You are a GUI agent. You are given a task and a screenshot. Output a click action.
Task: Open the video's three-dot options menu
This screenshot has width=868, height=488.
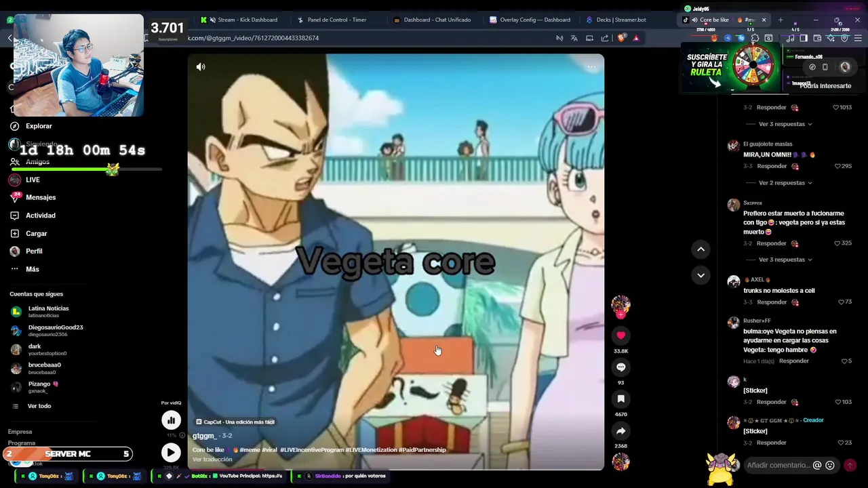pos(591,66)
